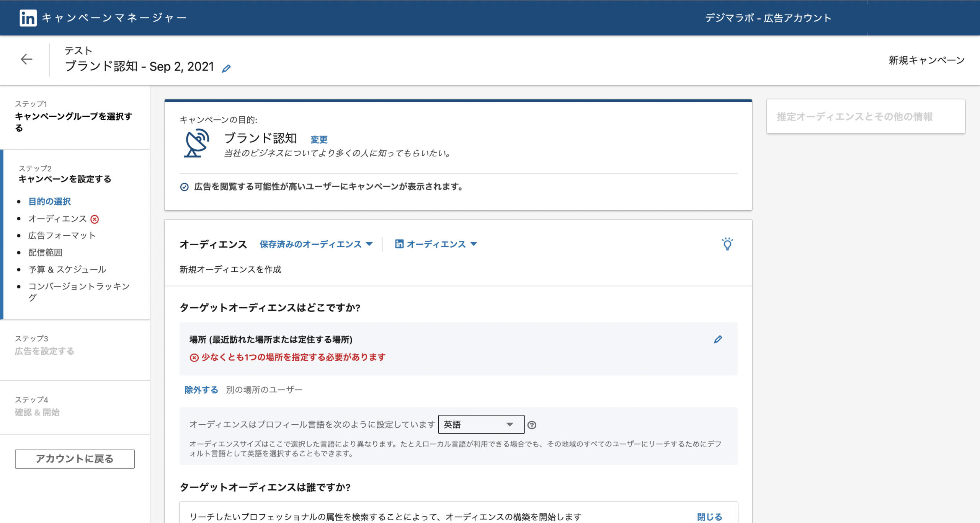The image size is (980, 523).
Task: Click 閉じる link in audience panel
Action: coord(709,517)
